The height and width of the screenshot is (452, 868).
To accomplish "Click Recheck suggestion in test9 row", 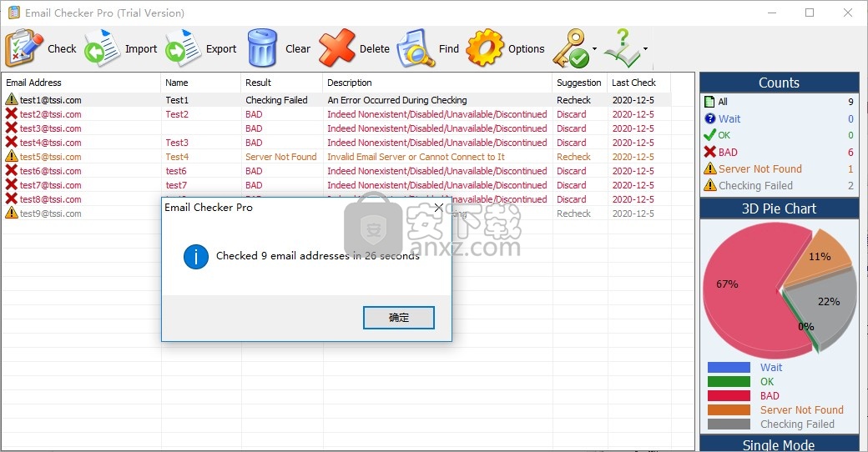I will pos(573,213).
